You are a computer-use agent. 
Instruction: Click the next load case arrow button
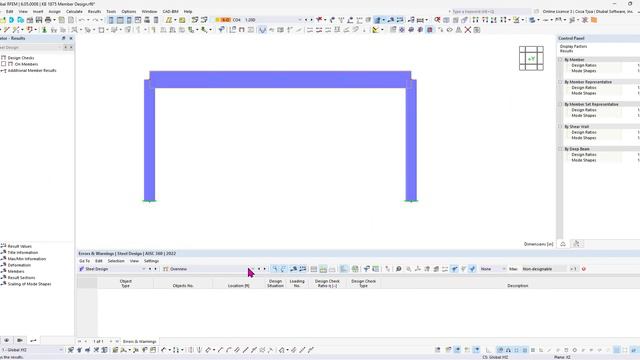tap(311, 20)
